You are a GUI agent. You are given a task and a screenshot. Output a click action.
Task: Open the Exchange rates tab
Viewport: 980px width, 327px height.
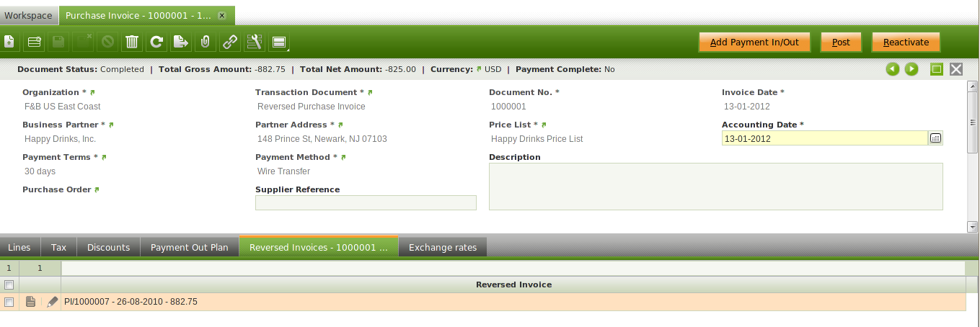442,247
